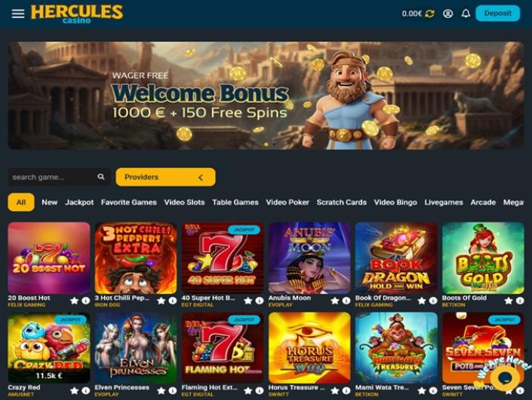Click the search magnifier icon
Screen dimensions: 532x400
pos(101,177)
